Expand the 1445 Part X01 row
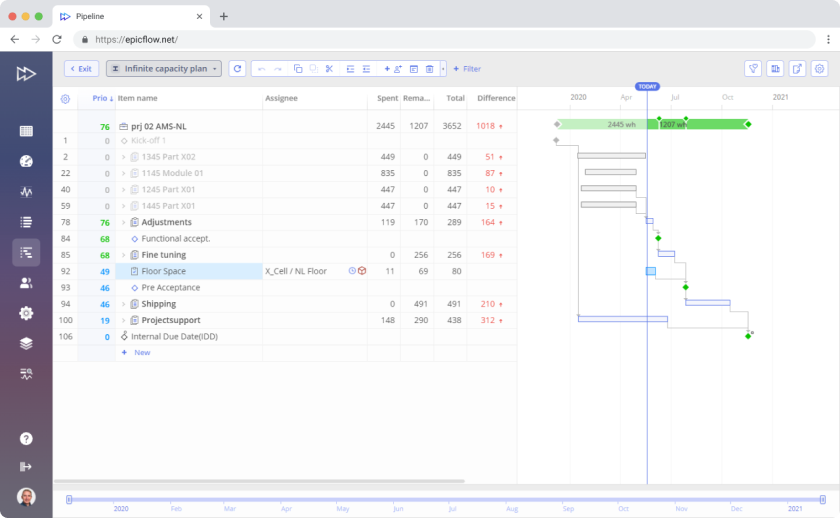Viewport: 840px width, 518px height. coord(123,206)
